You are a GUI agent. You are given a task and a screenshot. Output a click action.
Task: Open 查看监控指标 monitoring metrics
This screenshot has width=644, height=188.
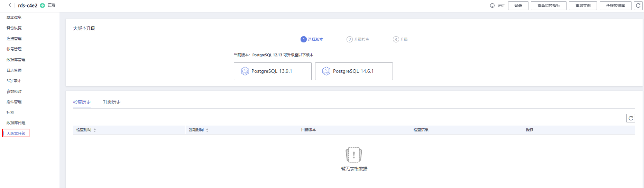click(549, 6)
